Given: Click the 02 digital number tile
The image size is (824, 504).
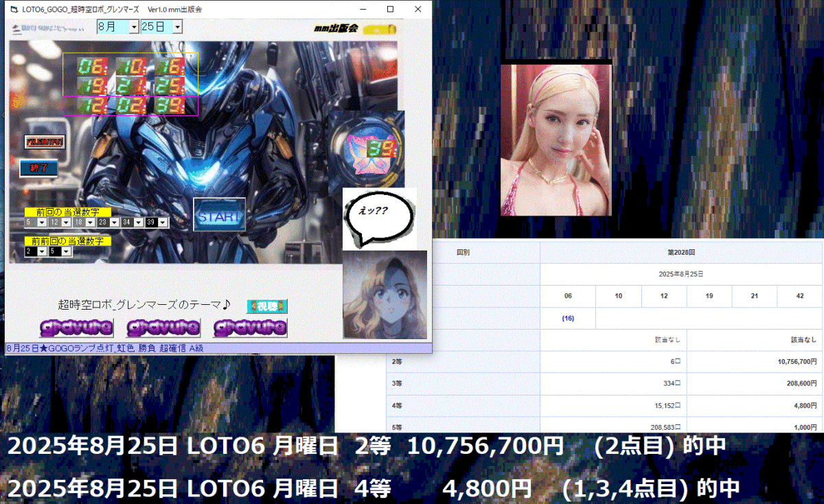Looking at the screenshot, I should (130, 106).
